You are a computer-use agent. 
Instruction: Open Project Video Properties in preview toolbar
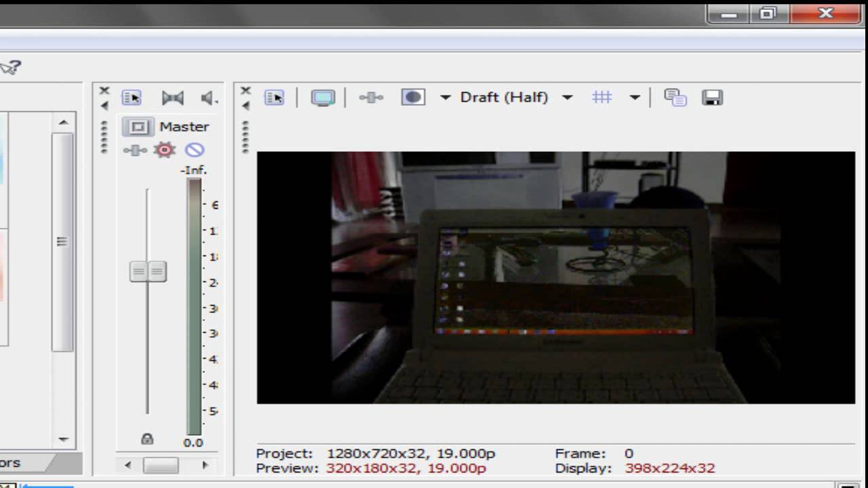(274, 98)
